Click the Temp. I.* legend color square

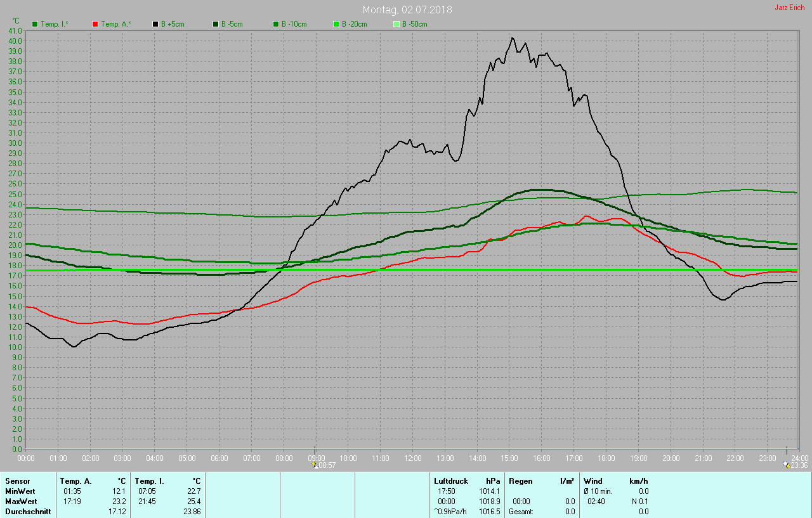[35, 24]
